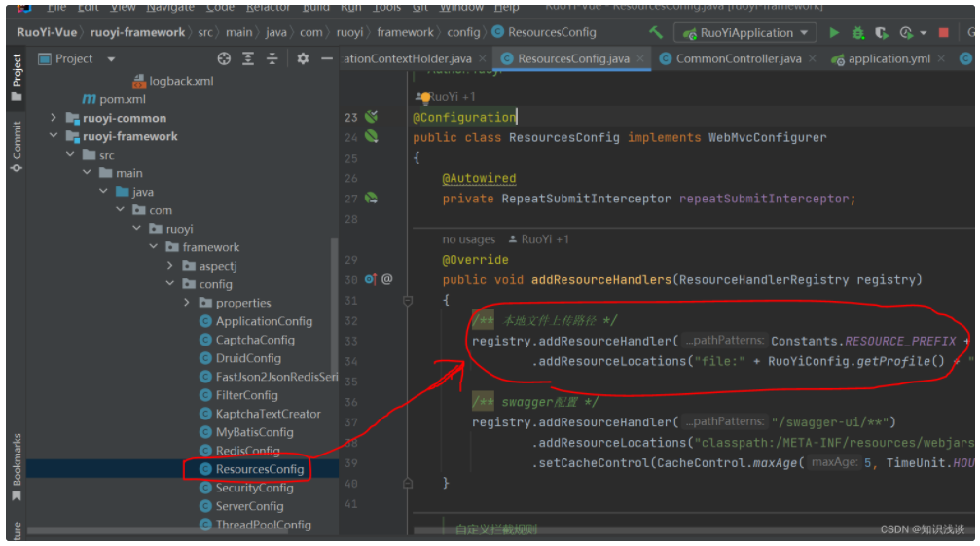Viewport: 980px width, 546px height.
Task: Open the Window menu
Action: (461, 8)
